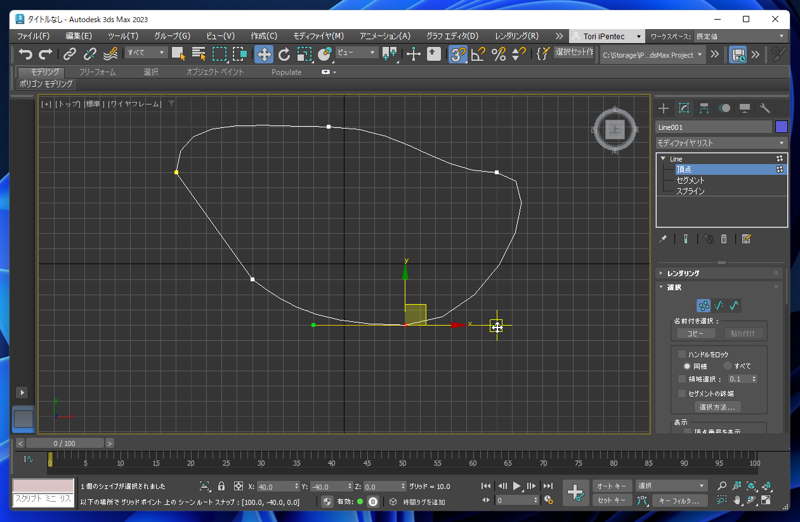800x522 pixels.
Task: Open the すべて selection filter dropdown
Action: click(146, 53)
